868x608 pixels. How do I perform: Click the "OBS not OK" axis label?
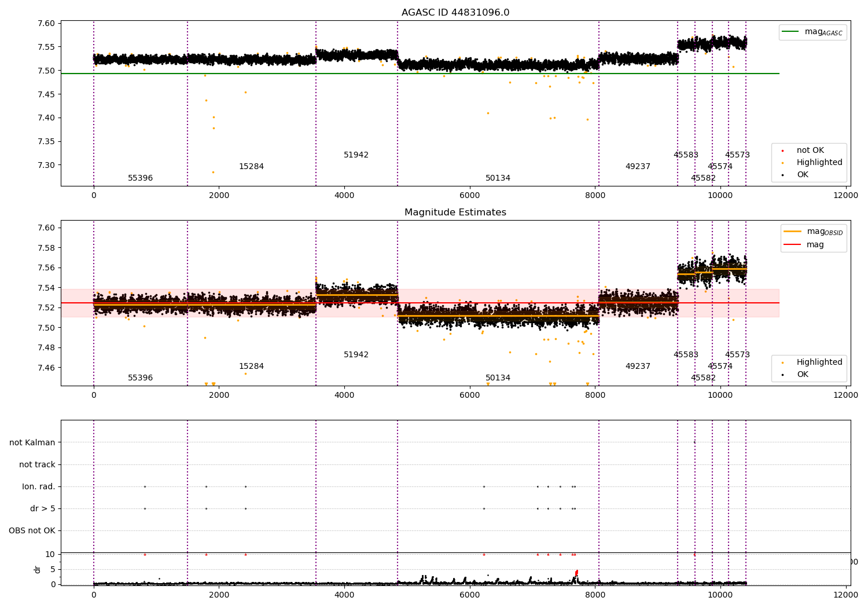point(32,530)
